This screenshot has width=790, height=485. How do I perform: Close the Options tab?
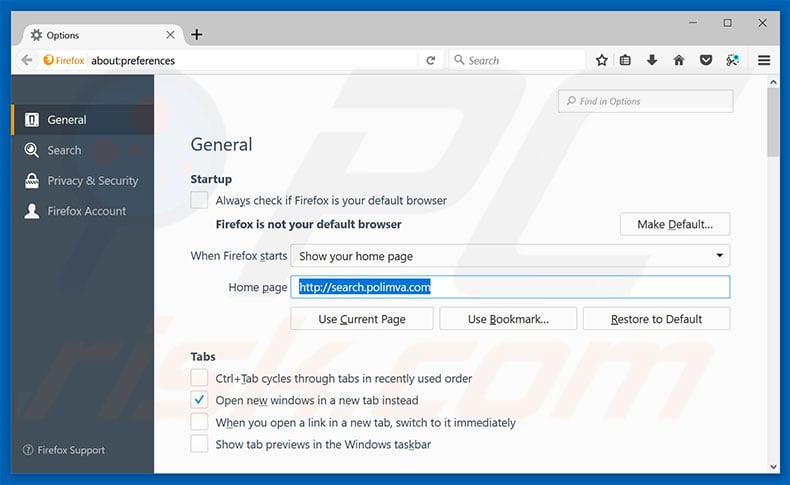point(170,35)
